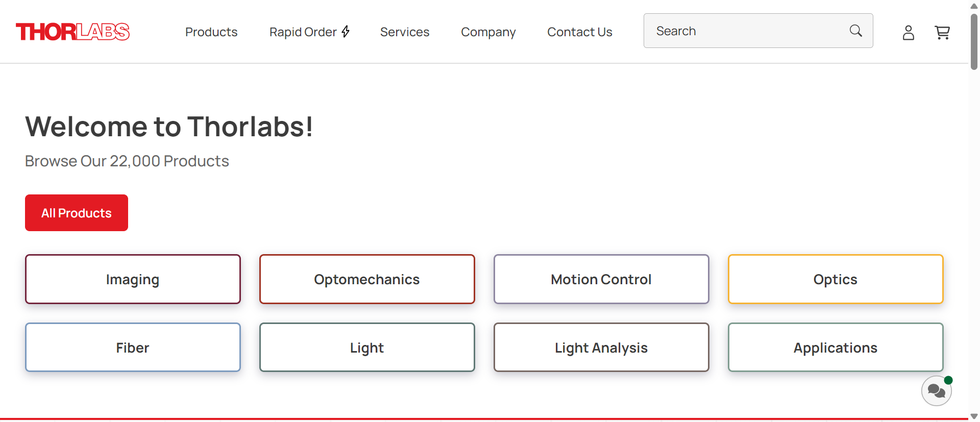Select the Optomechanics category

point(367,279)
